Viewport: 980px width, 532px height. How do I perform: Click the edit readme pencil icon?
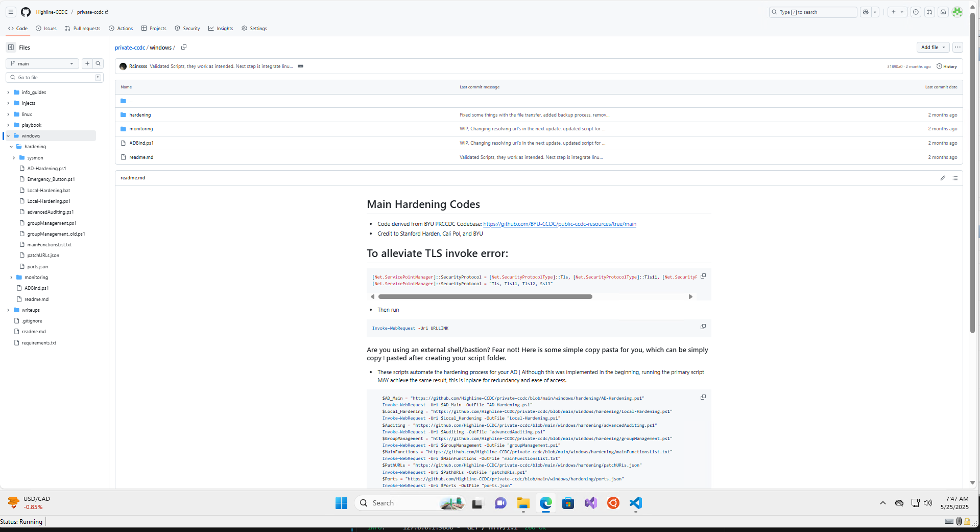click(x=943, y=178)
